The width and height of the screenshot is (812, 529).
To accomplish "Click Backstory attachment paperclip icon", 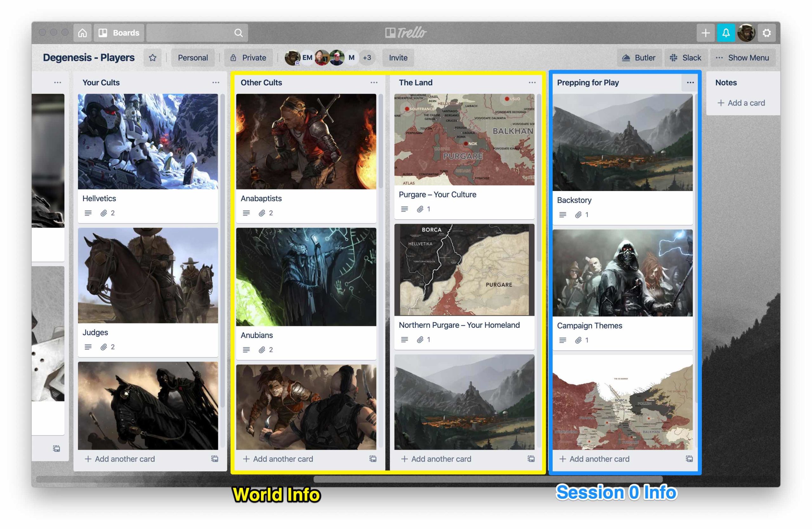I will pos(579,215).
